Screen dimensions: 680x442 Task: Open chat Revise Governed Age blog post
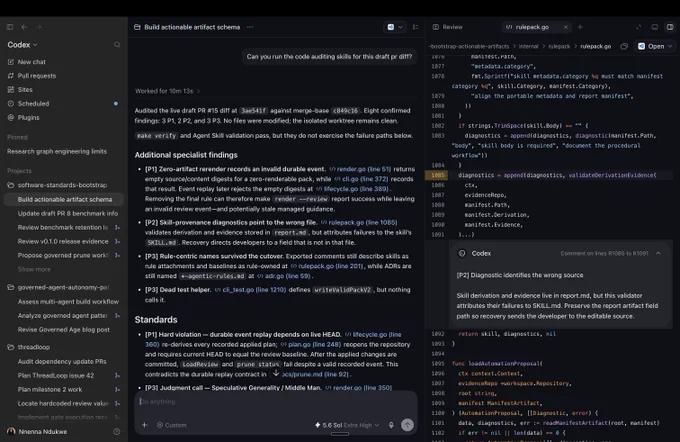64,330
